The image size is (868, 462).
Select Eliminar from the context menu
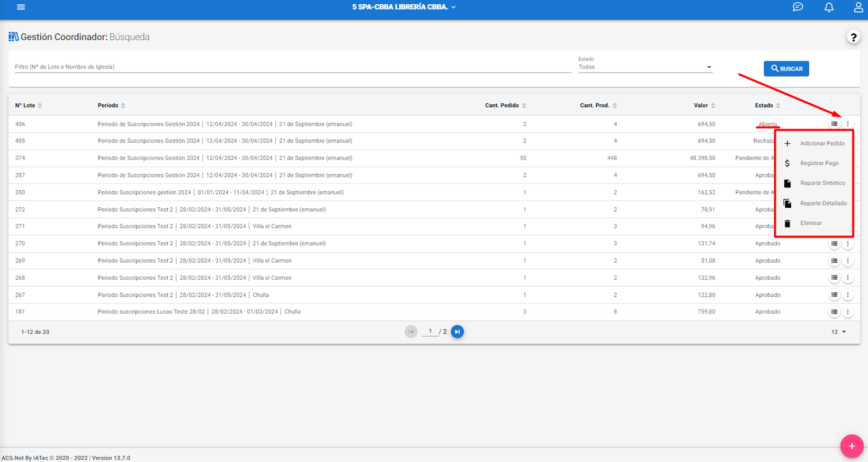pyautogui.click(x=814, y=223)
